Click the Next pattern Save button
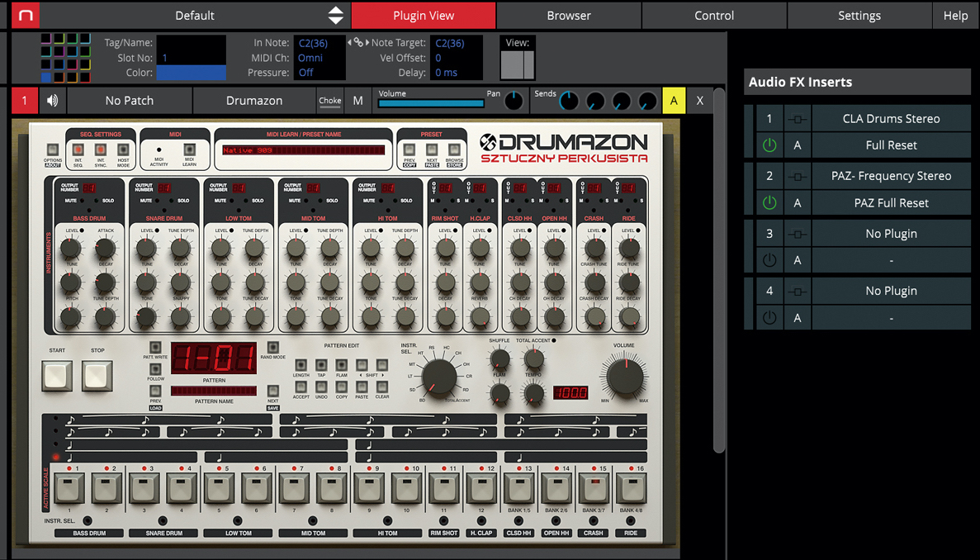The image size is (980, 560). (272, 392)
